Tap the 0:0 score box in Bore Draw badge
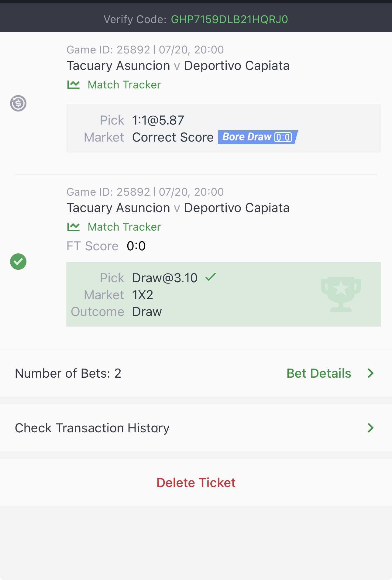 283,137
